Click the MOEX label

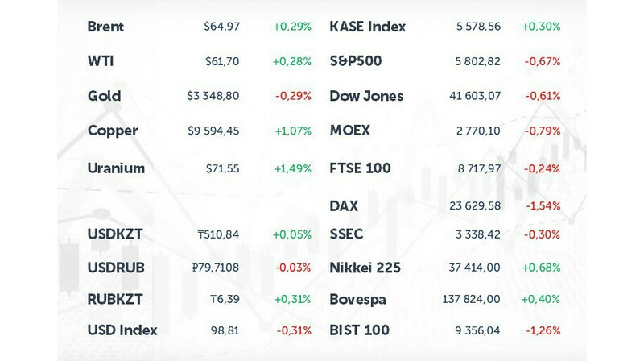coord(350,131)
